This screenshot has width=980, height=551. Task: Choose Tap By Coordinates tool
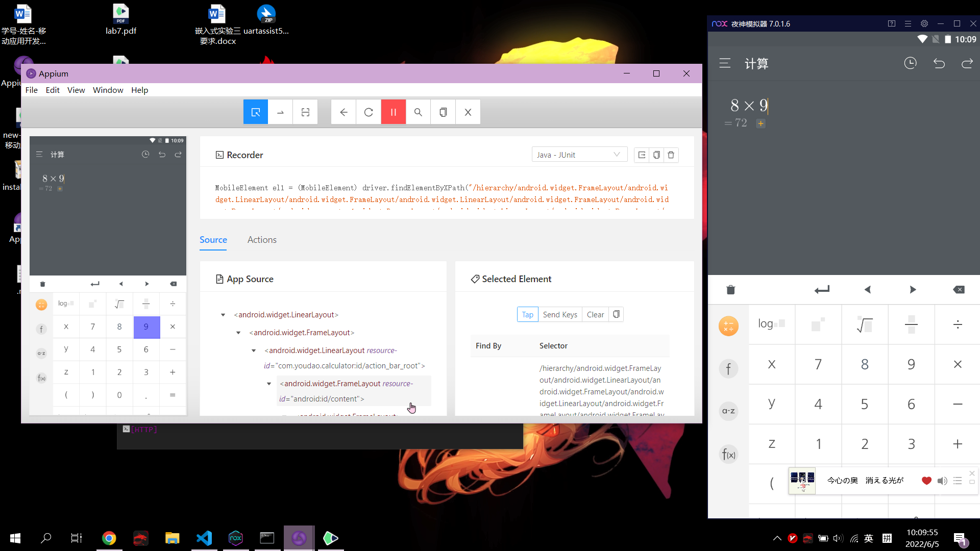[305, 112]
